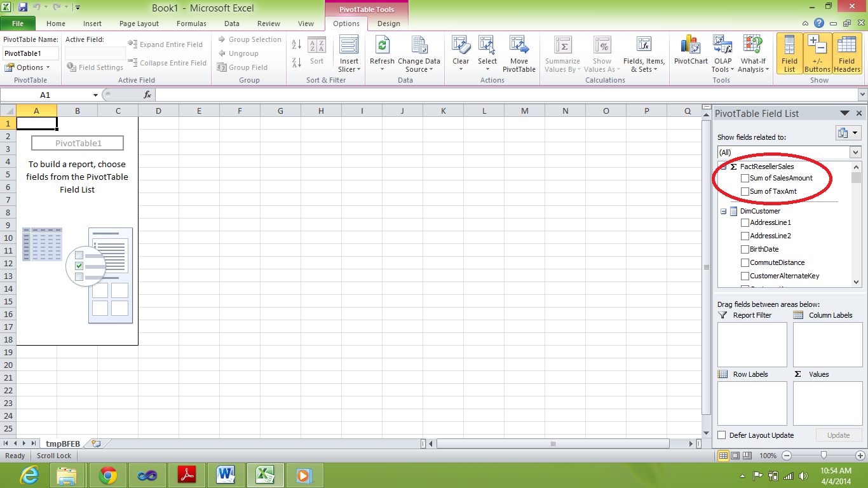The width and height of the screenshot is (868, 488).
Task: Collapse the DimCustomer field group
Action: tap(724, 211)
